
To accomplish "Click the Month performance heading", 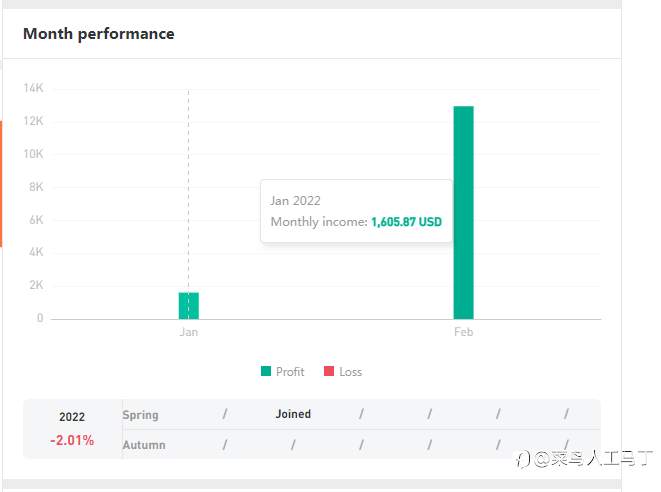I will tap(99, 34).
